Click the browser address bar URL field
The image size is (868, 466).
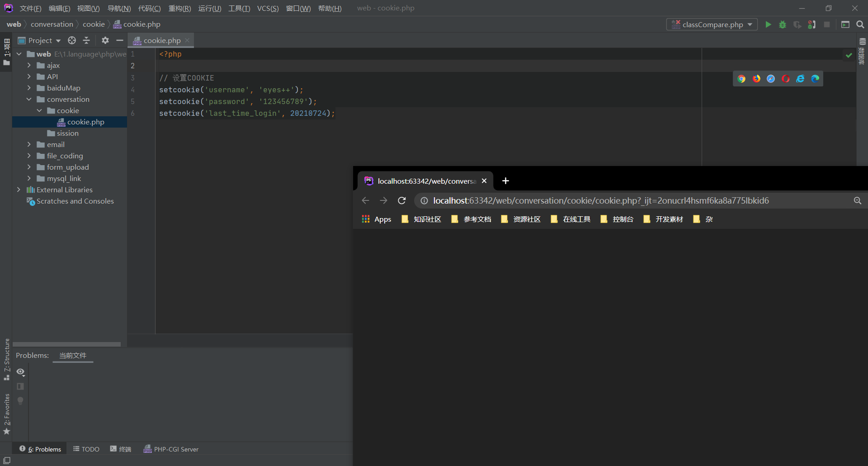tap(601, 200)
